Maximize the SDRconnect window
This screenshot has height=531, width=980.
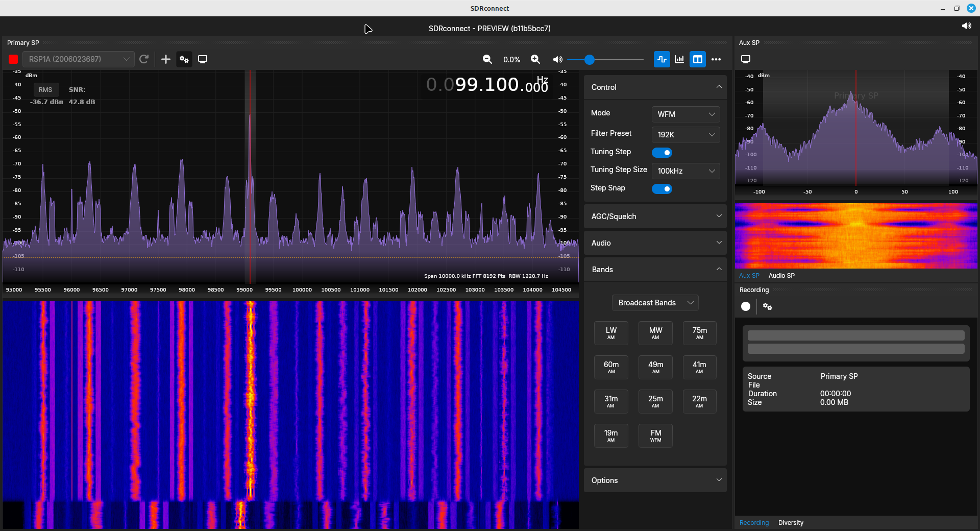click(957, 8)
